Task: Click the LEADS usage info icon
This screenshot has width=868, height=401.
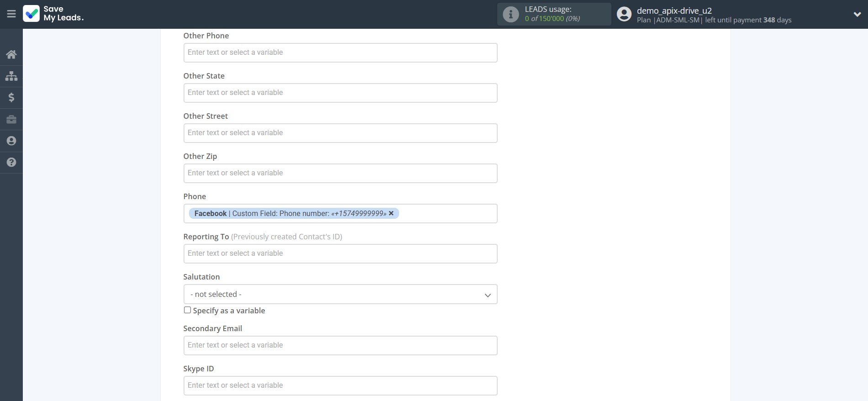Action: 510,14
